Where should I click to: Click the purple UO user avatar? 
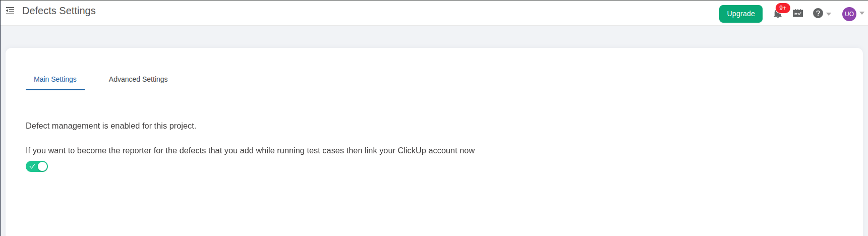click(849, 14)
